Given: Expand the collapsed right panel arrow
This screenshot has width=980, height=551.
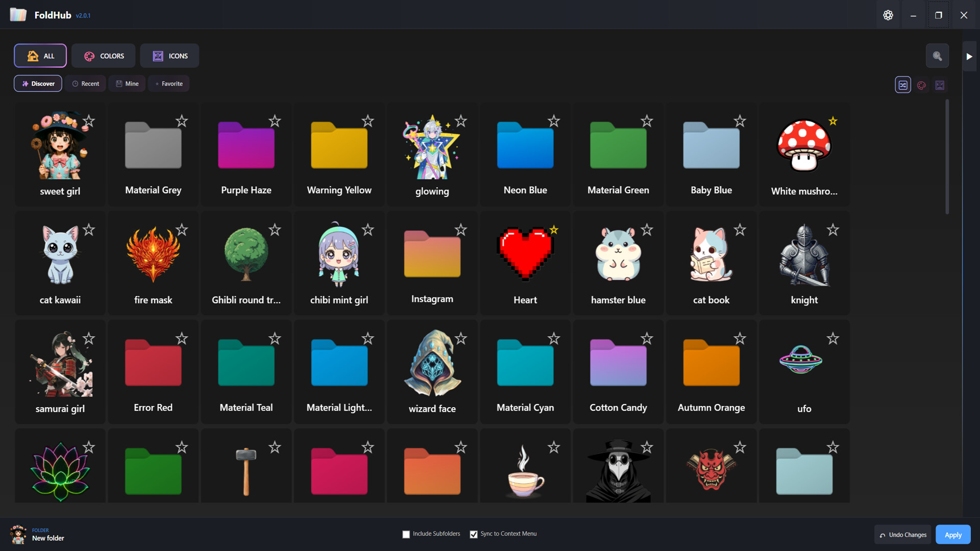Looking at the screenshot, I should click(969, 56).
